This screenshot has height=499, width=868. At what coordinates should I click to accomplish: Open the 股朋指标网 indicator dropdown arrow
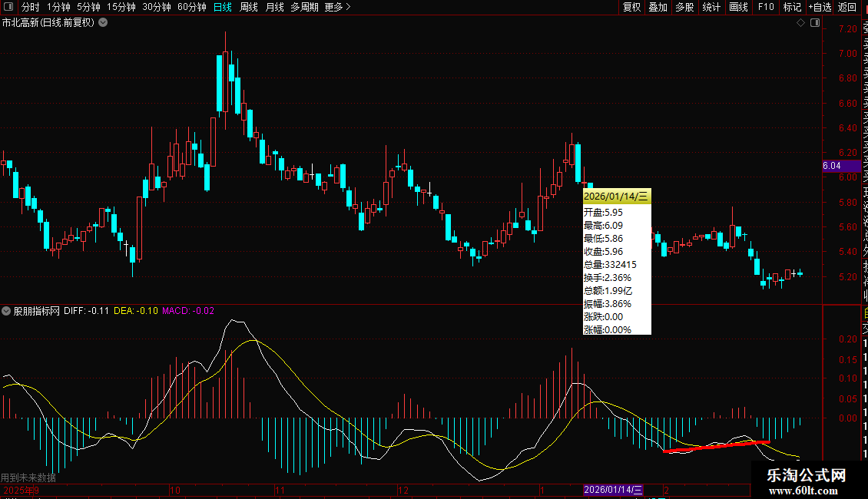coord(5,311)
